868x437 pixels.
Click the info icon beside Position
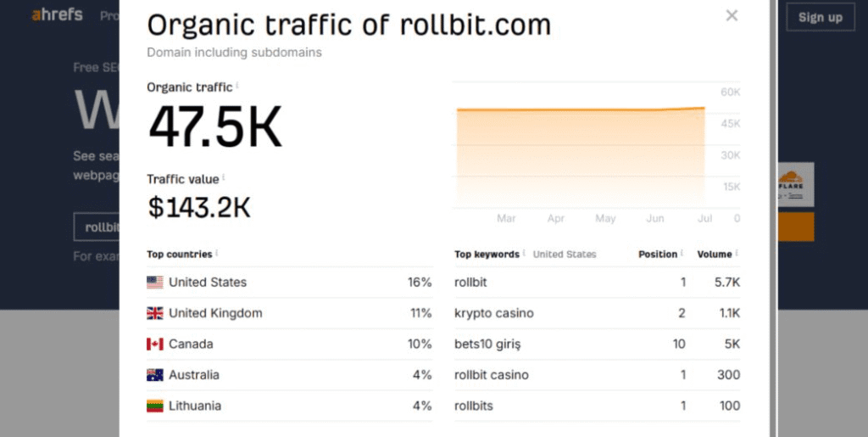tap(682, 253)
